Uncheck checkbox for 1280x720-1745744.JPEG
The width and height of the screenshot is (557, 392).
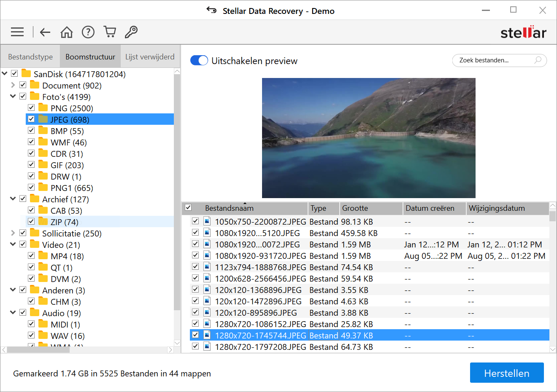[x=195, y=335]
